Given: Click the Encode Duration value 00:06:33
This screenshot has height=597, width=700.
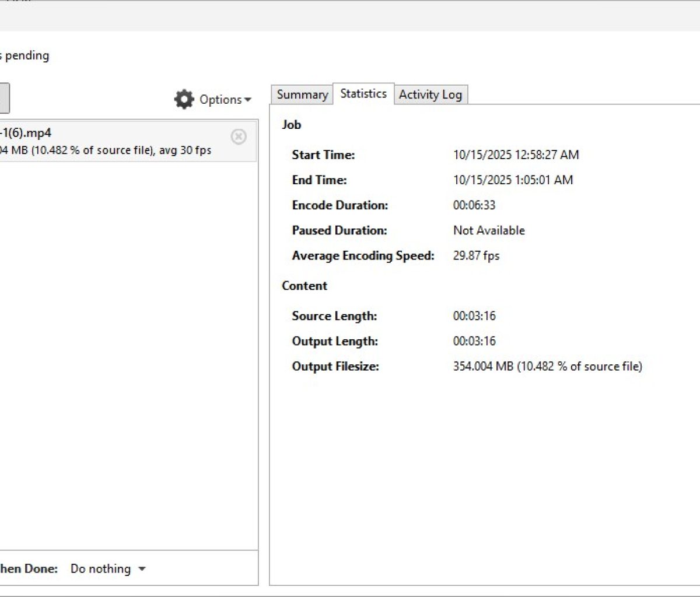Looking at the screenshot, I should [x=474, y=205].
